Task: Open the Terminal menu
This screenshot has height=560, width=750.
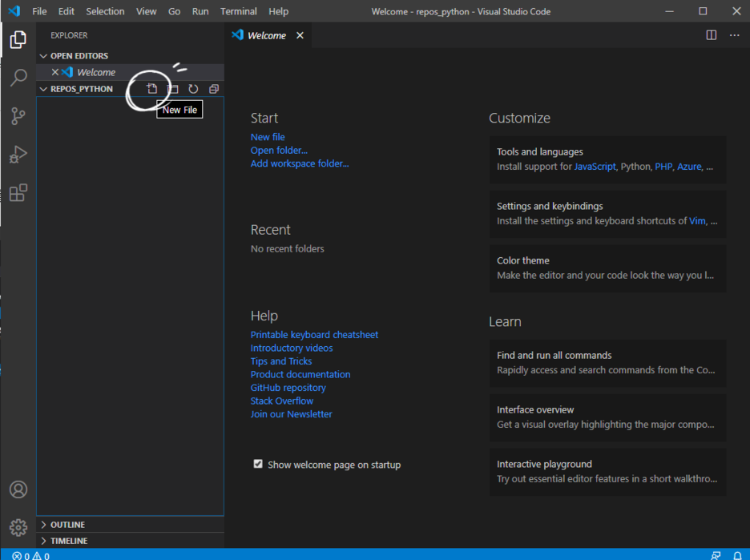Action: coord(238,11)
